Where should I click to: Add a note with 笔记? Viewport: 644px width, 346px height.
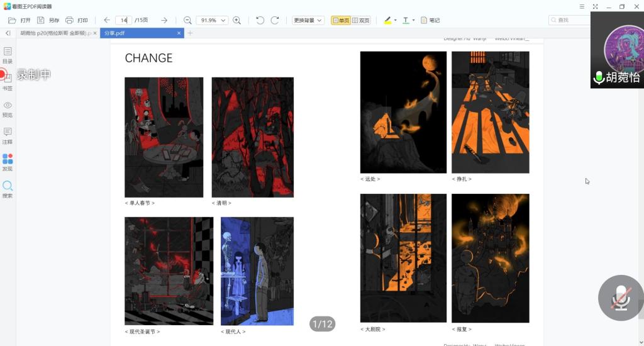pos(430,20)
